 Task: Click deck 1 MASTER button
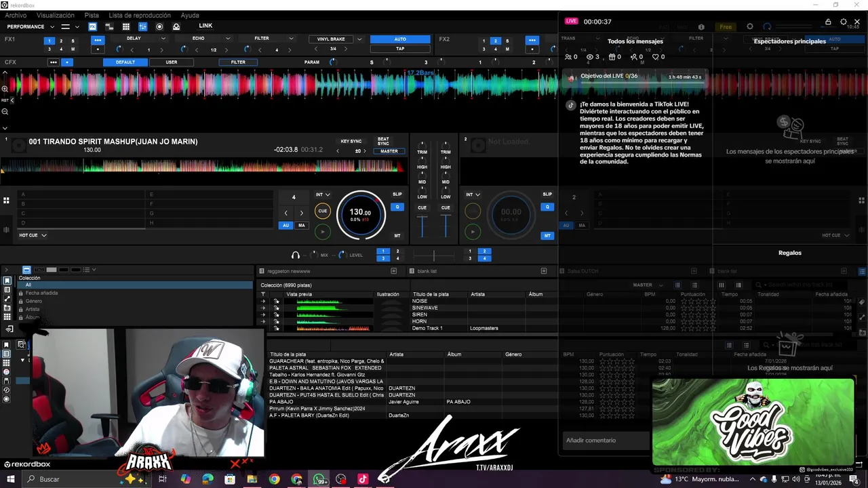(389, 151)
